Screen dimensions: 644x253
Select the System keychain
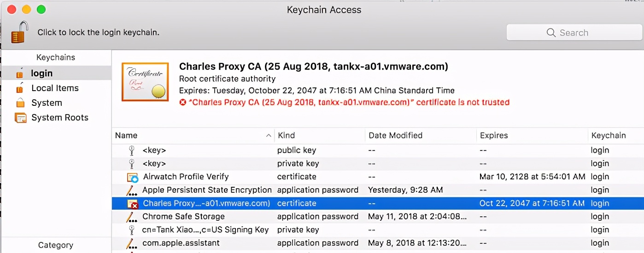(x=47, y=103)
